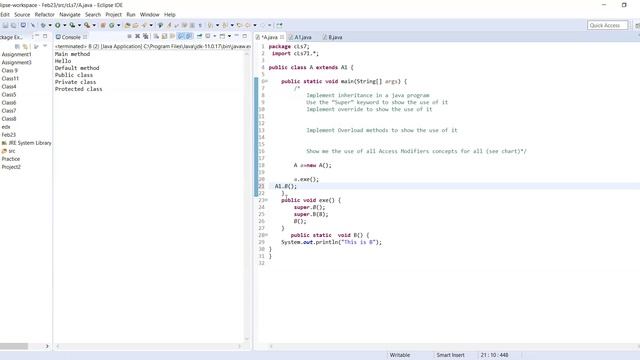The image size is (640, 360).
Task: Open the Package Explorer view menu triangle
Action: 45,46
